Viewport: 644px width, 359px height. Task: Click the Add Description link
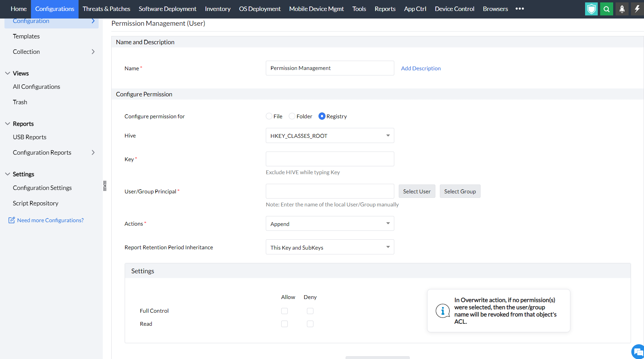[421, 69]
